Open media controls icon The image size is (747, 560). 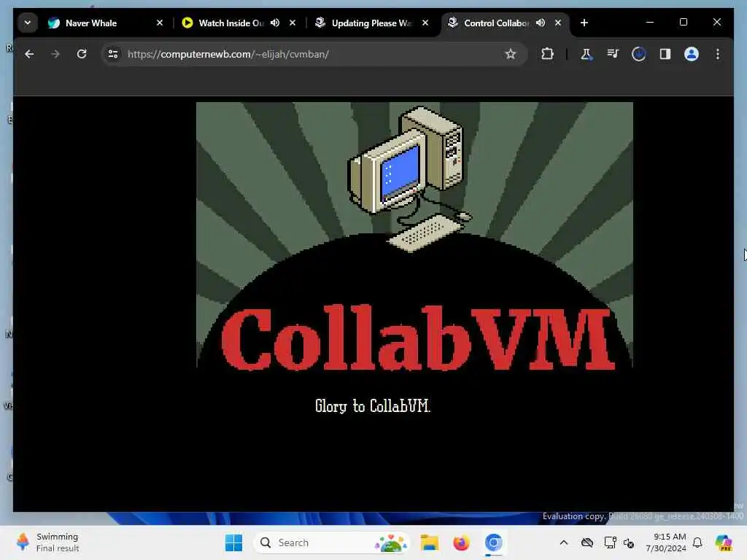tap(613, 54)
